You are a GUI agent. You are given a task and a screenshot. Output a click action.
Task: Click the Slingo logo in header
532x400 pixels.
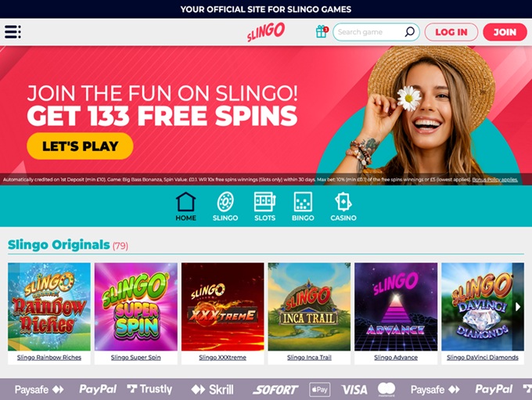(x=266, y=32)
